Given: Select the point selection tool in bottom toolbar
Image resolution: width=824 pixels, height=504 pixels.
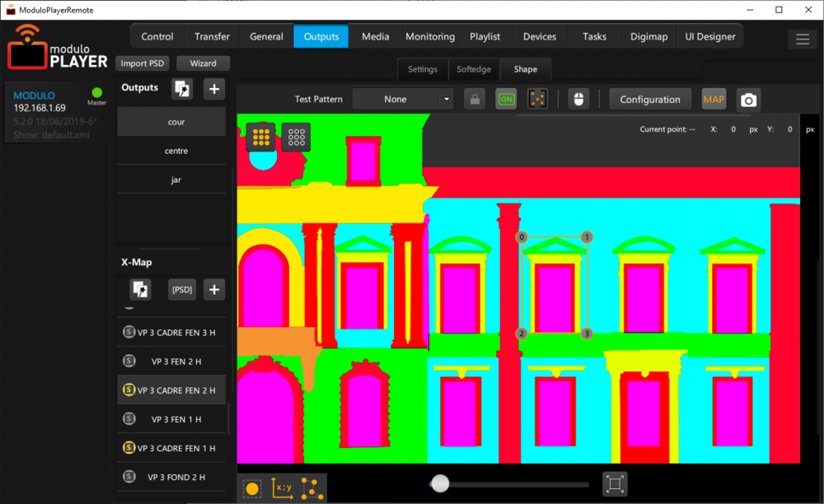Looking at the screenshot, I should click(253, 487).
